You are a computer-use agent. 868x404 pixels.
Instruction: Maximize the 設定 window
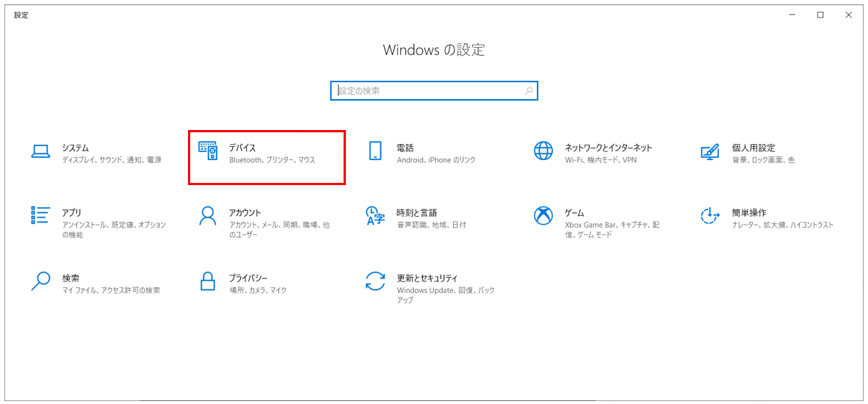820,15
